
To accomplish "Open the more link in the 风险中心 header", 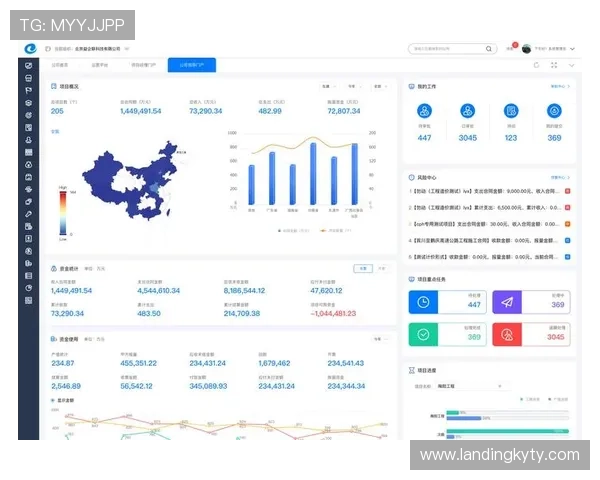I will [560, 178].
